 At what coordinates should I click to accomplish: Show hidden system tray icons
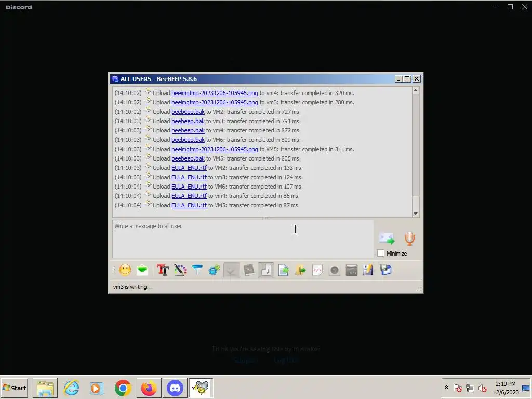446,388
